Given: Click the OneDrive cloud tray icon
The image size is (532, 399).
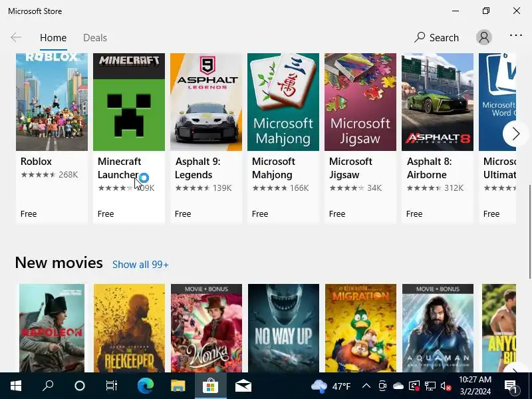Looking at the screenshot, I should (x=398, y=386).
